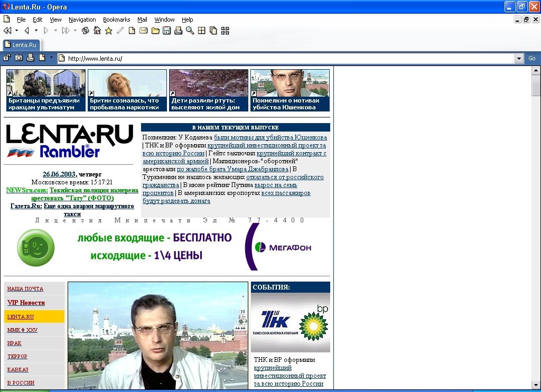The image size is (541, 392).
Task: Open the ММКФ XXV sidebar link
Action: [22, 330]
